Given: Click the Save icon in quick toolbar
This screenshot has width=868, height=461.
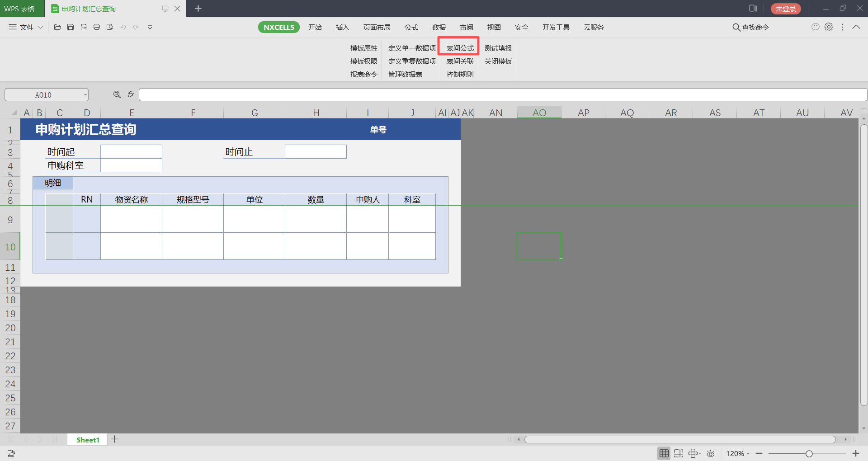Looking at the screenshot, I should (71, 27).
